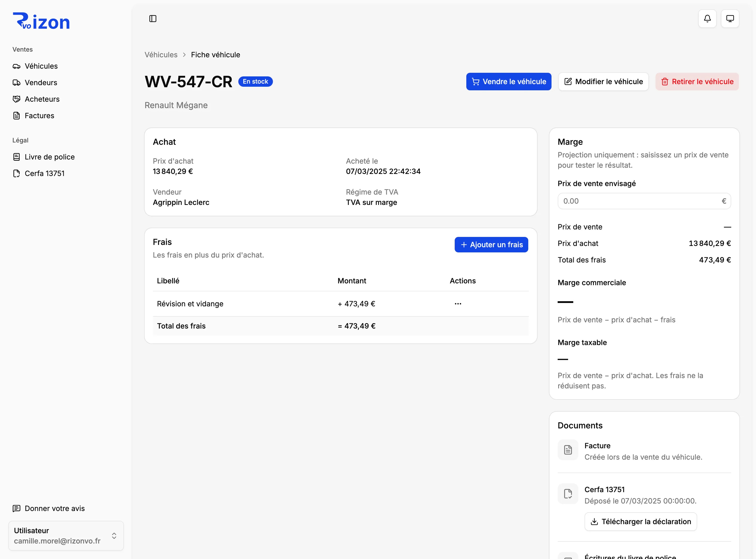Click the Révision et vidange row label
This screenshot has width=756, height=559.
(190, 304)
